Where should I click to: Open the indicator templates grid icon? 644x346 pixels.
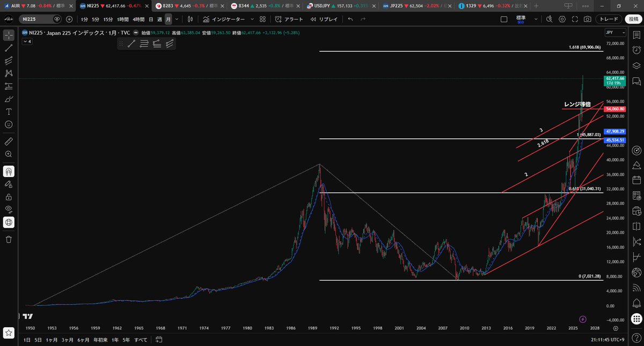click(x=262, y=19)
